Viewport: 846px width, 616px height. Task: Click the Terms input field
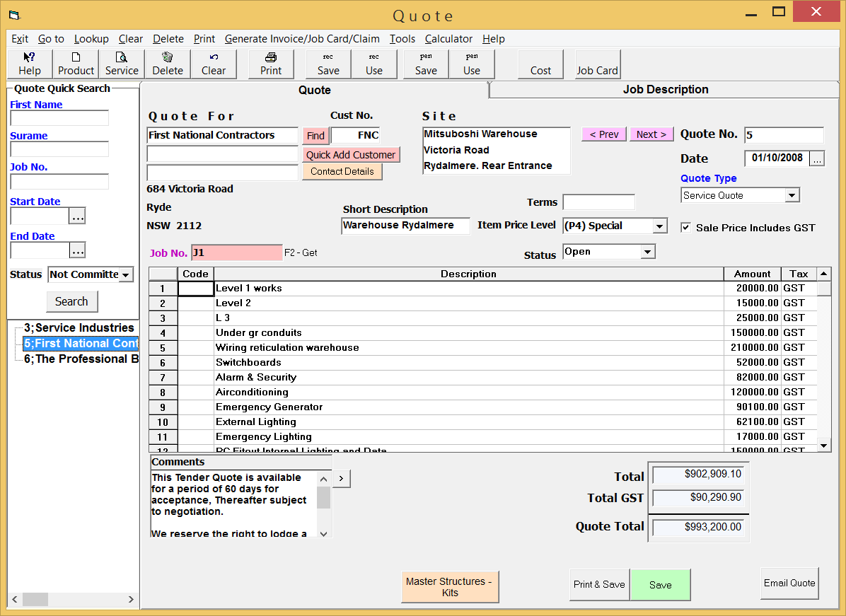point(598,202)
